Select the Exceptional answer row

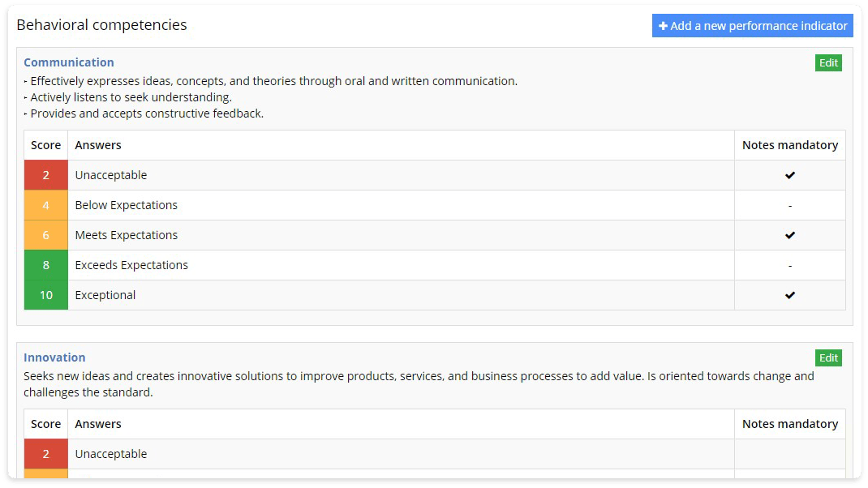click(x=105, y=295)
